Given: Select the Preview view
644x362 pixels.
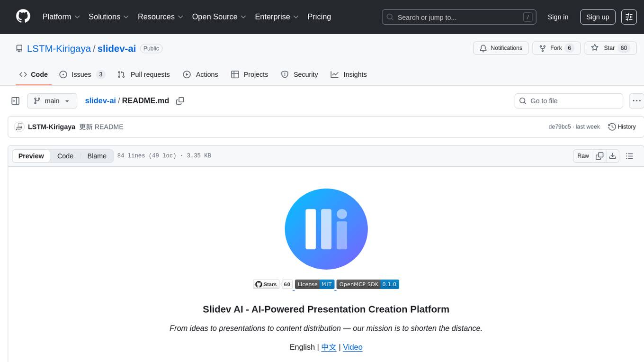Looking at the screenshot, I should point(31,156).
